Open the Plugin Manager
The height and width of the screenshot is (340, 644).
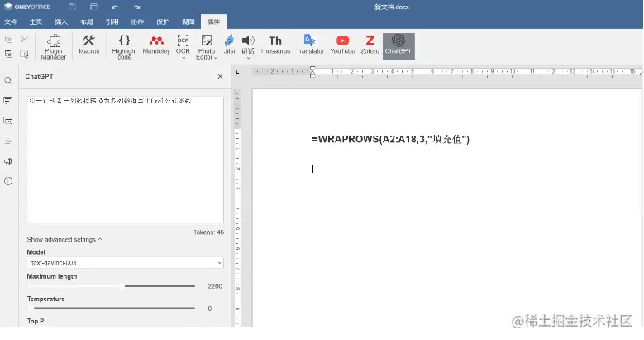(x=54, y=47)
